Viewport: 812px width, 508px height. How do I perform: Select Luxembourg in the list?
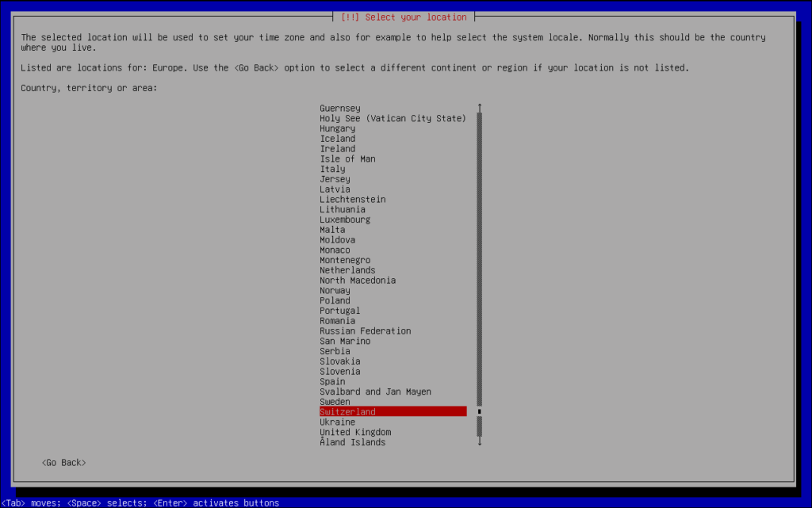(x=345, y=220)
